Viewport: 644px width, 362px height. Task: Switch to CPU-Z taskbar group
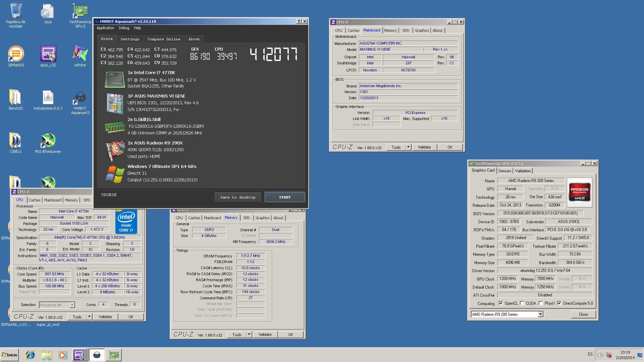pos(79,355)
